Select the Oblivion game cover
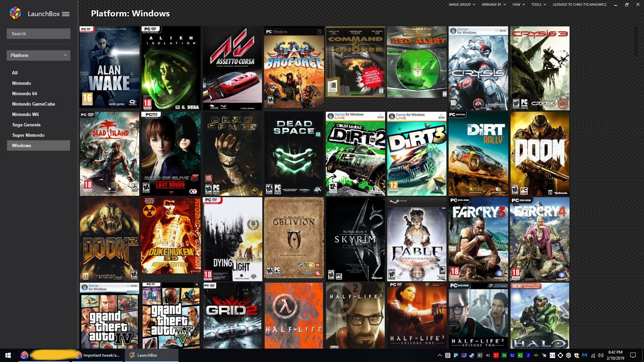The height and width of the screenshot is (362, 644). tap(294, 238)
